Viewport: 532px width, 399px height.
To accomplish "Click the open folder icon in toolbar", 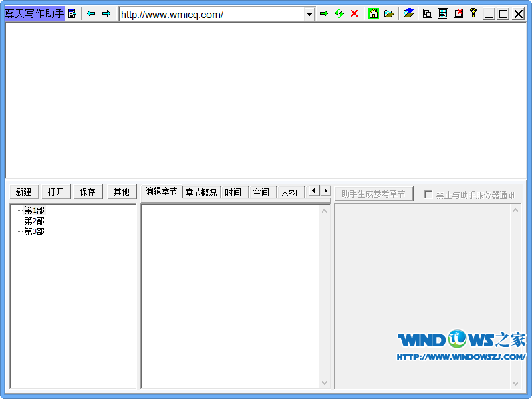I will [390, 13].
